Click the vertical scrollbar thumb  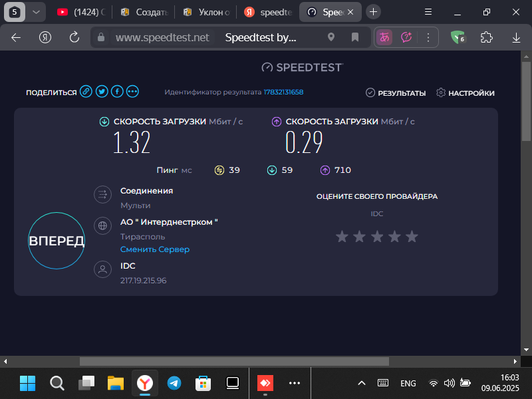tap(526, 101)
